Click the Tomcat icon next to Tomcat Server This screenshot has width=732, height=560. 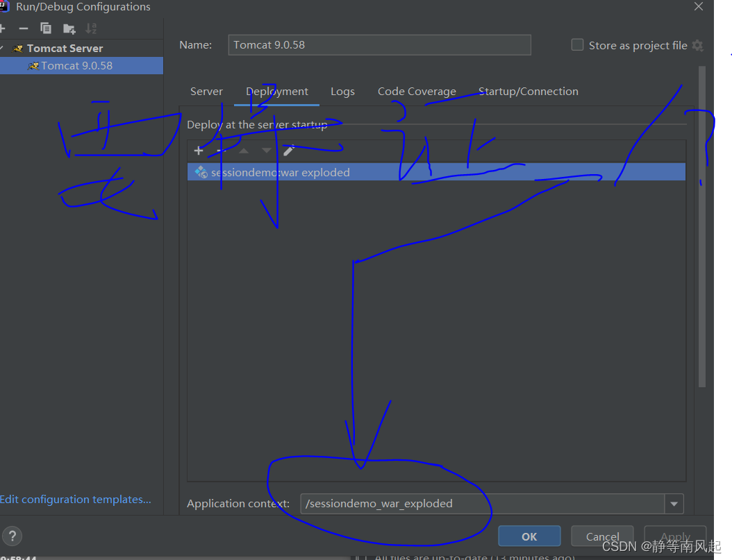click(x=18, y=49)
